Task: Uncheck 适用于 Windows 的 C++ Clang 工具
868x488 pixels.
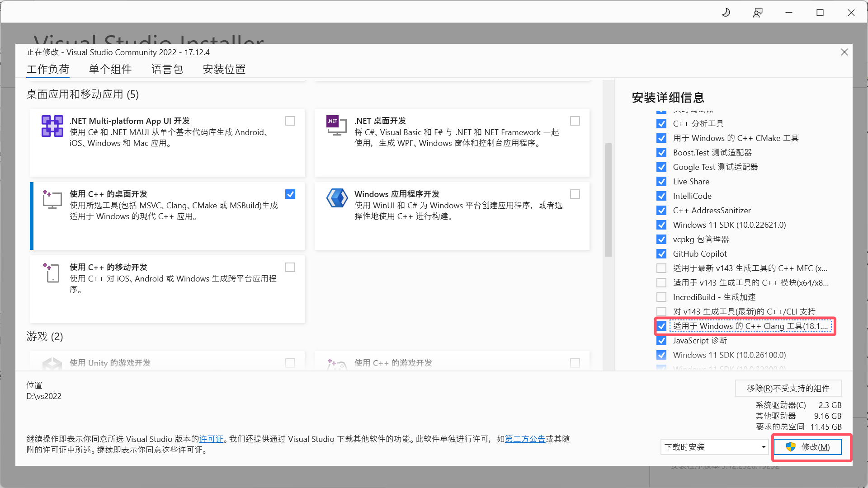Action: coord(661,326)
